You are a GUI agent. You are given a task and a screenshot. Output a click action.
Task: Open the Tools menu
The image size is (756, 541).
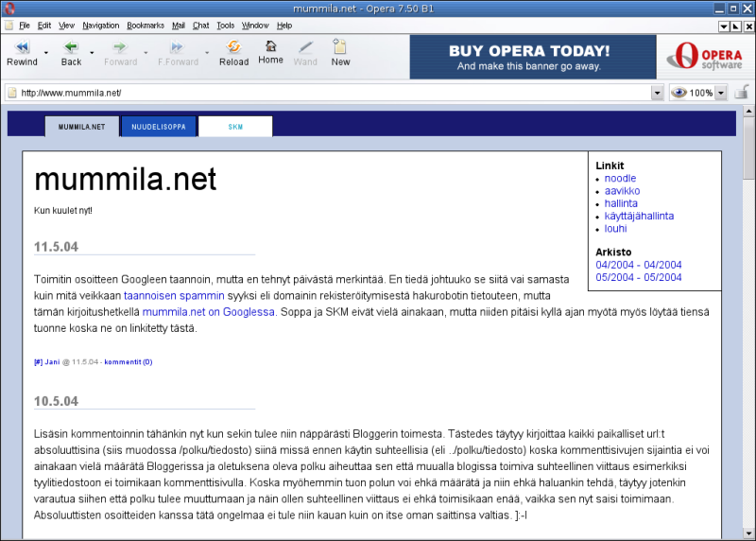pyautogui.click(x=225, y=26)
